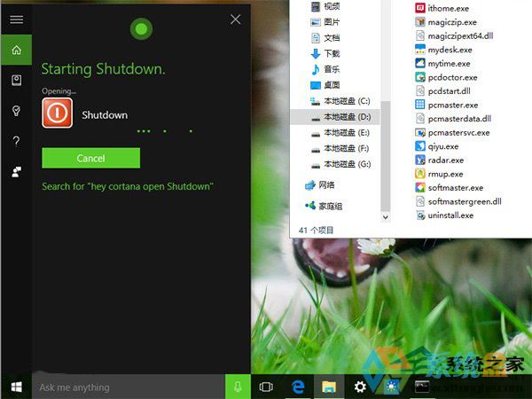Close the Cortana panel
The height and width of the screenshot is (399, 532).
tap(236, 20)
